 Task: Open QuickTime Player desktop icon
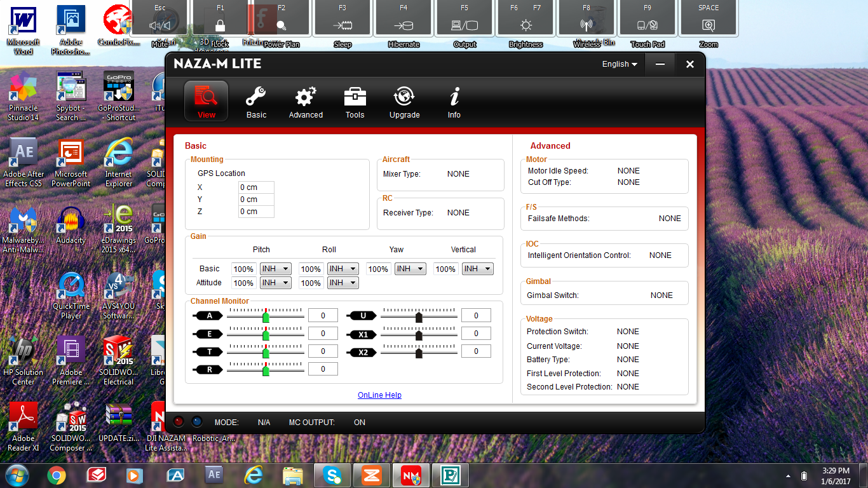[x=71, y=295]
